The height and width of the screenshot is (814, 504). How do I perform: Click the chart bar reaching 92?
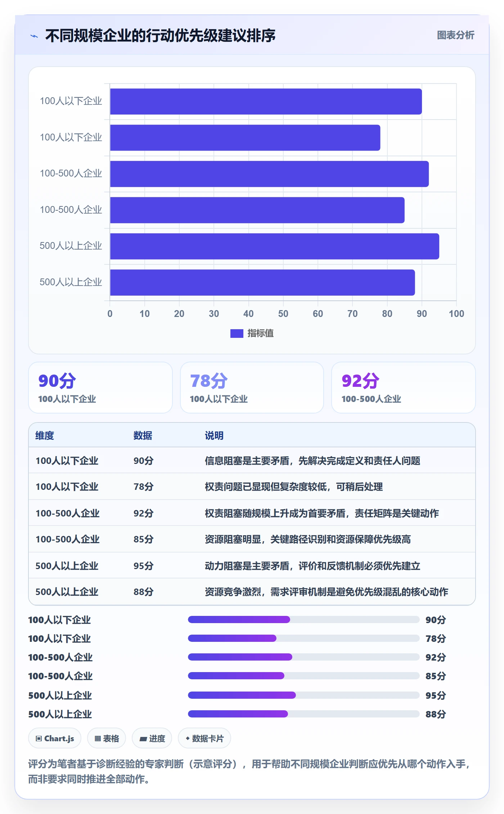269,174
